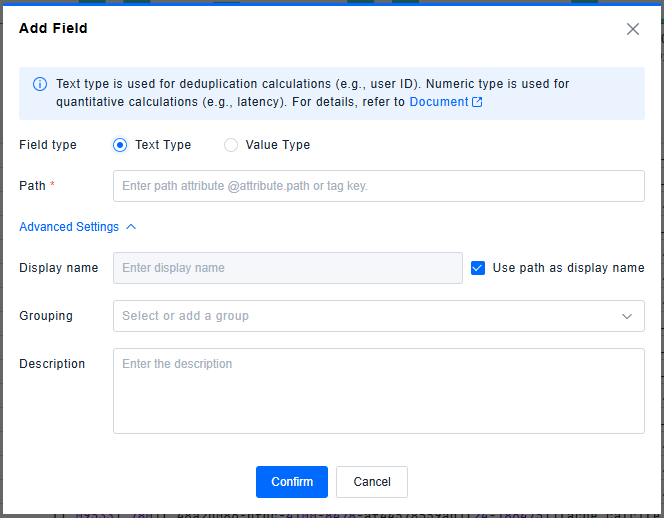Click the blue info icon in banner

(x=40, y=85)
